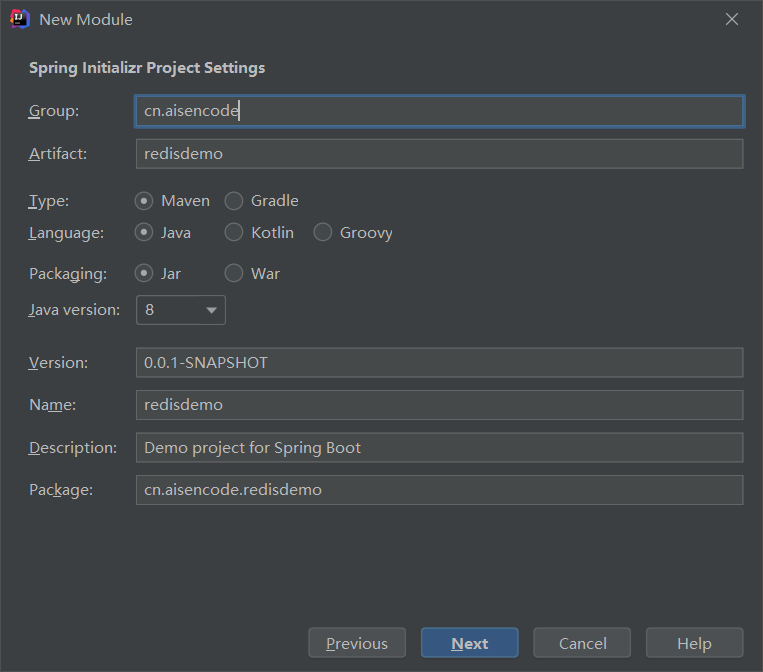This screenshot has height=672, width=763.
Task: Edit the Artifact field
Action: pos(439,154)
